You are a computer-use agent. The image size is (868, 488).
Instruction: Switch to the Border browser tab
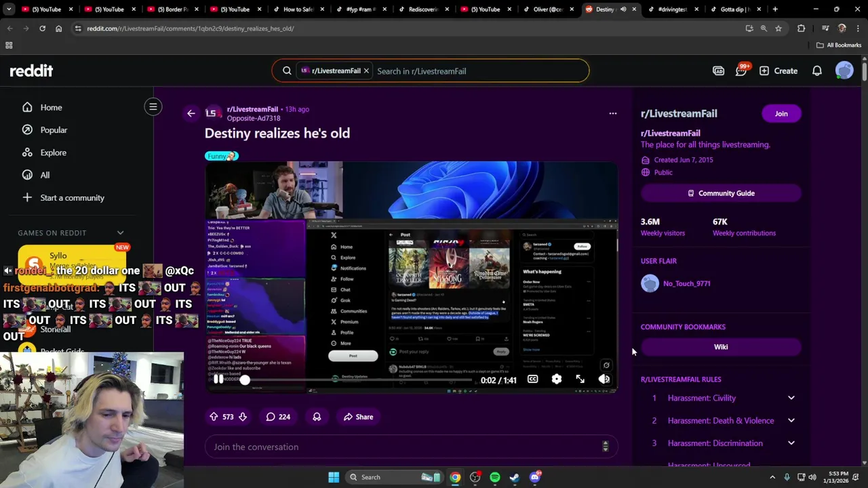coord(172,9)
